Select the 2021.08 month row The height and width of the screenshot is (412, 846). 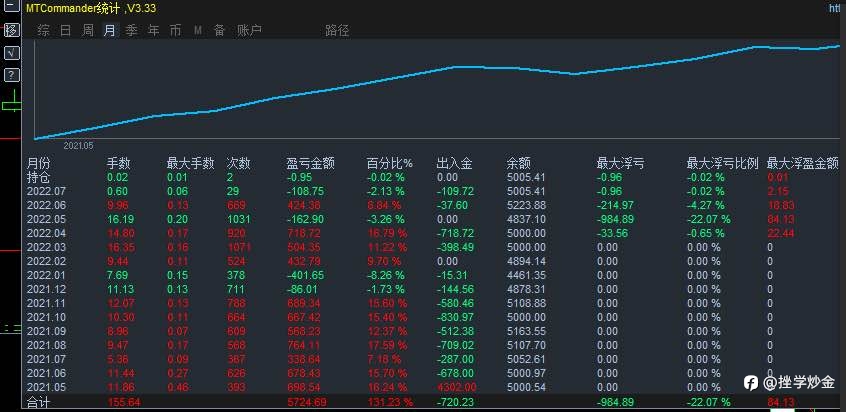(x=433, y=346)
